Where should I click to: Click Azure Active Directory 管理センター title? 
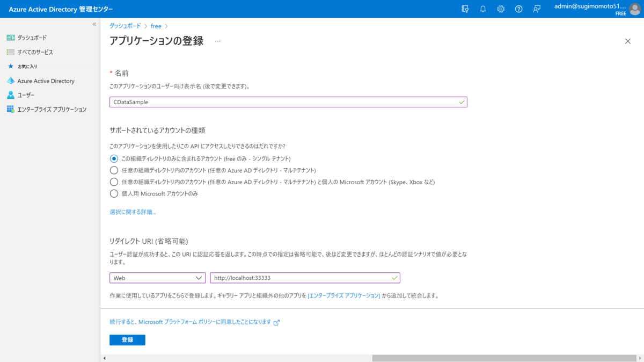tap(61, 9)
